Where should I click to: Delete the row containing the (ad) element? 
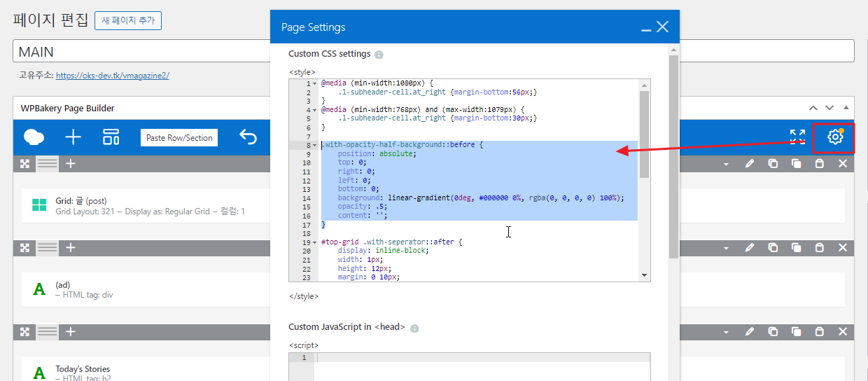[843, 248]
